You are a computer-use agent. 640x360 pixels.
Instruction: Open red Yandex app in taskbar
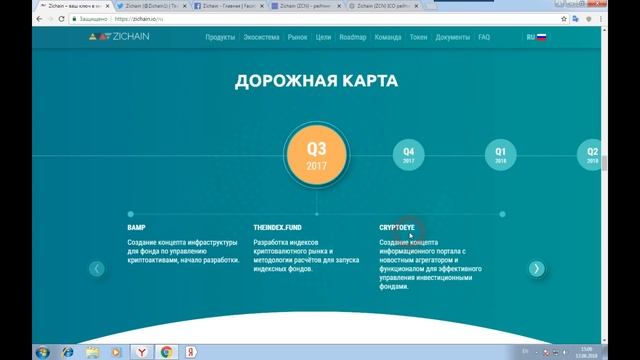[x=191, y=352]
